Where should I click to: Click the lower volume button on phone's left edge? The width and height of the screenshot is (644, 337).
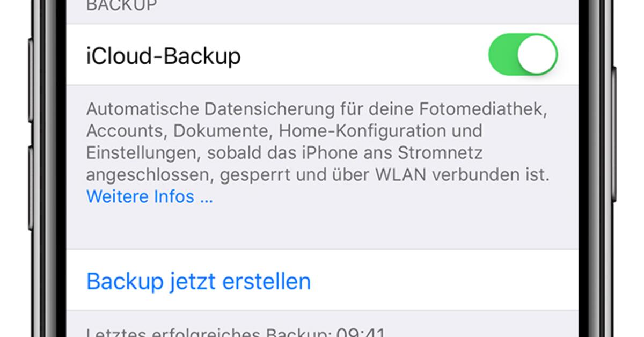(31, 188)
